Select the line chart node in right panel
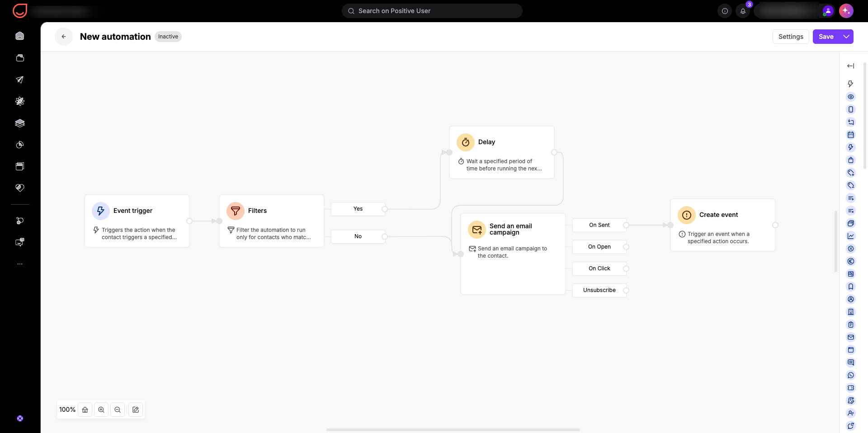 (x=851, y=236)
